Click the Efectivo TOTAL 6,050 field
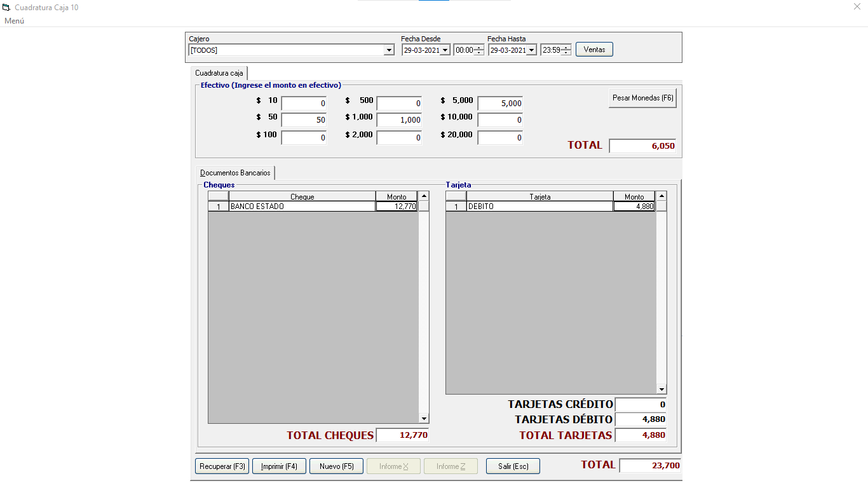 (x=642, y=146)
